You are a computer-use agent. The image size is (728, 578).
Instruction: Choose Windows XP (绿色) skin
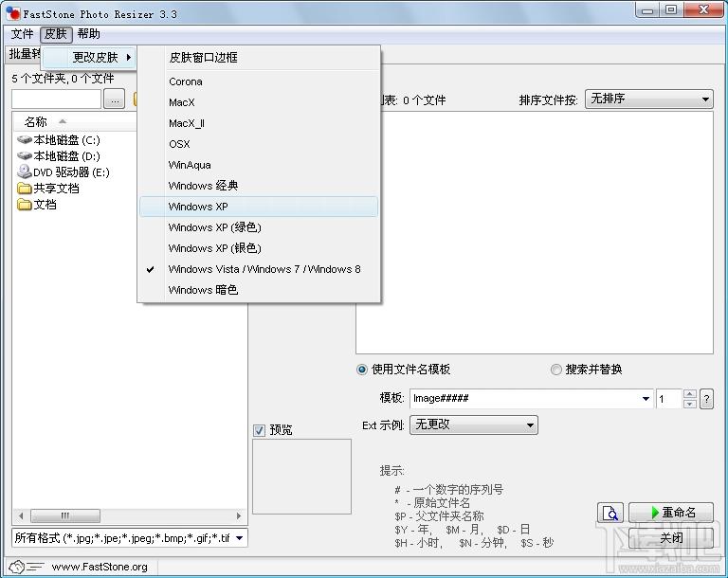click(x=259, y=227)
